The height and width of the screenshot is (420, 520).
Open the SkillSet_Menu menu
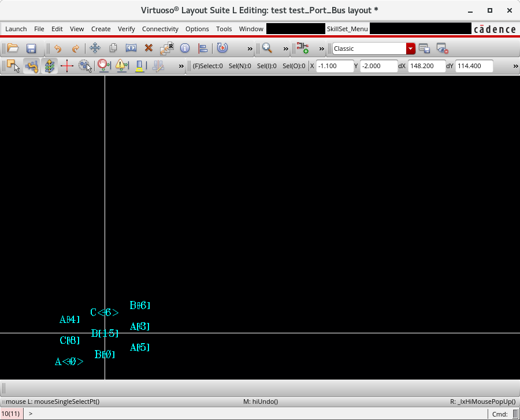(x=347, y=29)
